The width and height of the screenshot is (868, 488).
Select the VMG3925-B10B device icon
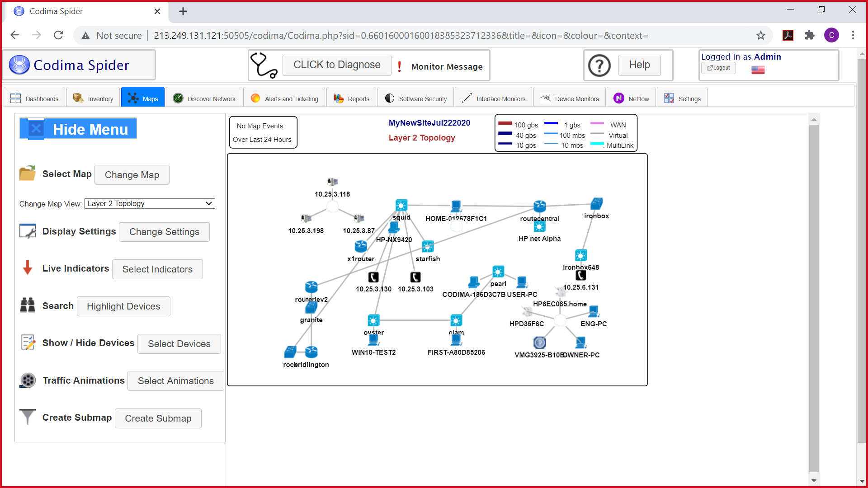pos(539,343)
